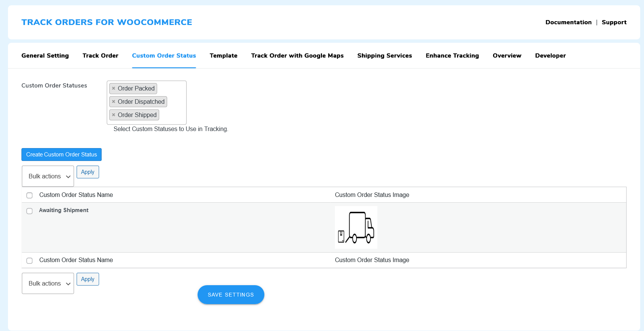Open the Enhance Tracking tab
The width and height of the screenshot is (644, 331).
452,56
